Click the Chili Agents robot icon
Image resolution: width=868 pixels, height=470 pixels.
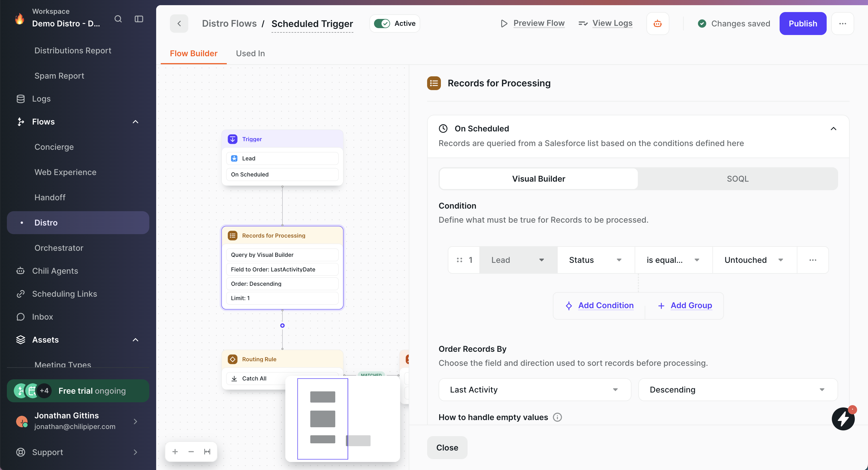click(x=21, y=271)
